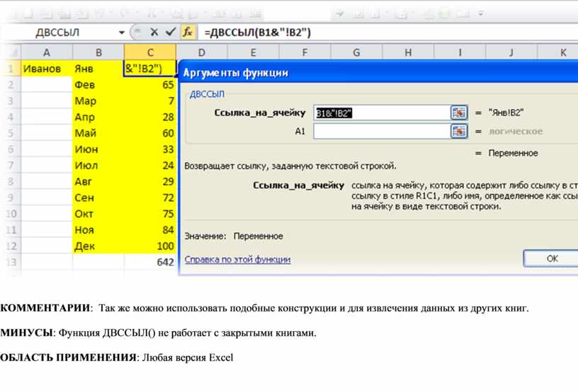This screenshot has width=578, height=392.
Task: Click the Cancel (X) icon in formula bar
Action: click(x=154, y=33)
